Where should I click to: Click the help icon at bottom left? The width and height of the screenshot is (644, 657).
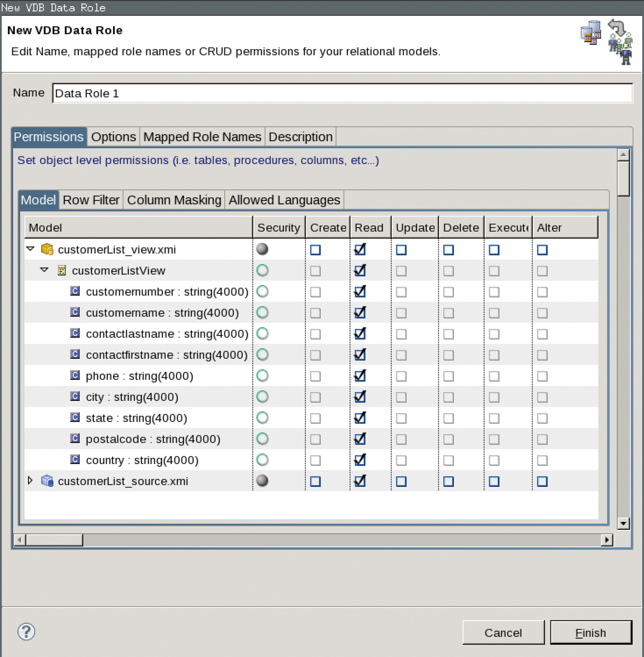pos(26,631)
